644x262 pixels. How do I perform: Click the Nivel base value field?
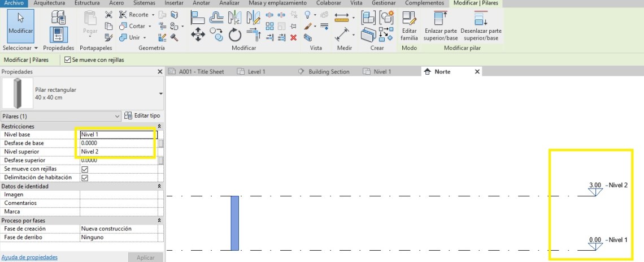[118, 135]
